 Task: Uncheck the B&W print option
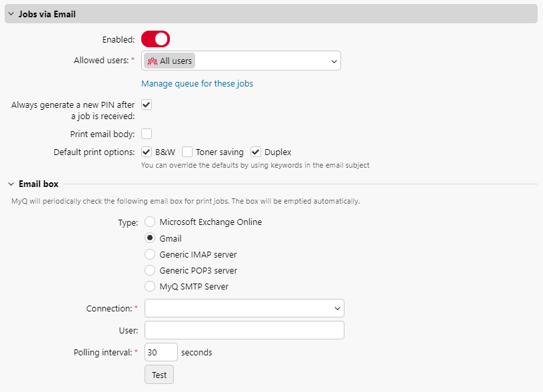(x=146, y=152)
